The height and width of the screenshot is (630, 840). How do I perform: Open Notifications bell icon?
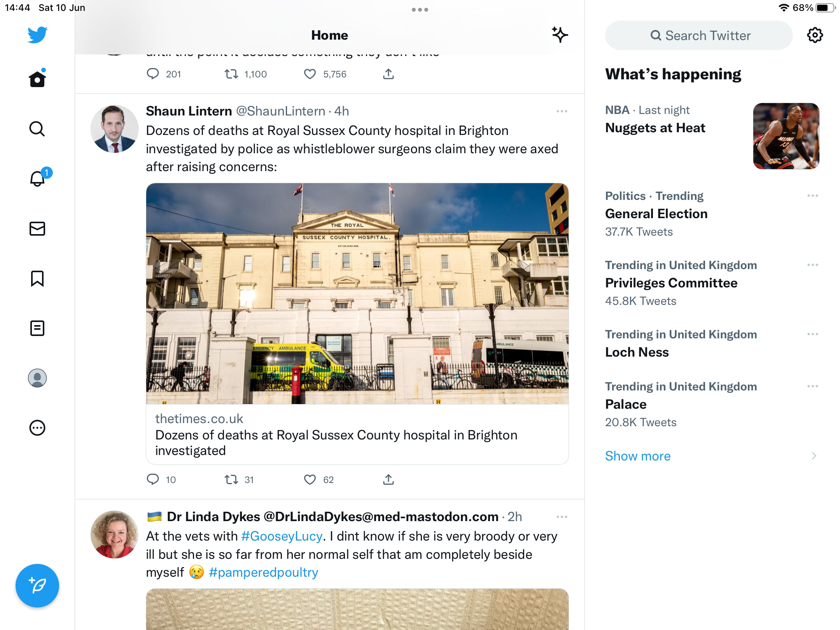pos(37,178)
